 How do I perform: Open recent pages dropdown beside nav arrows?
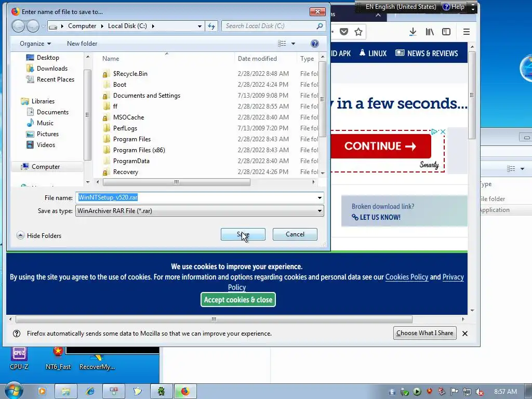[44, 26]
